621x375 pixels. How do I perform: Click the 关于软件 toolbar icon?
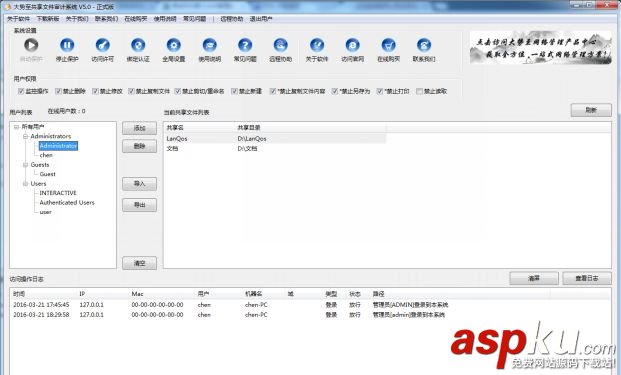[x=317, y=45]
